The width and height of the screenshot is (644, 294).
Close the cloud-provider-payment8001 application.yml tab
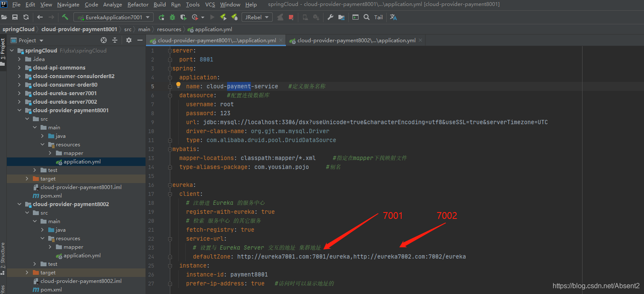point(281,41)
